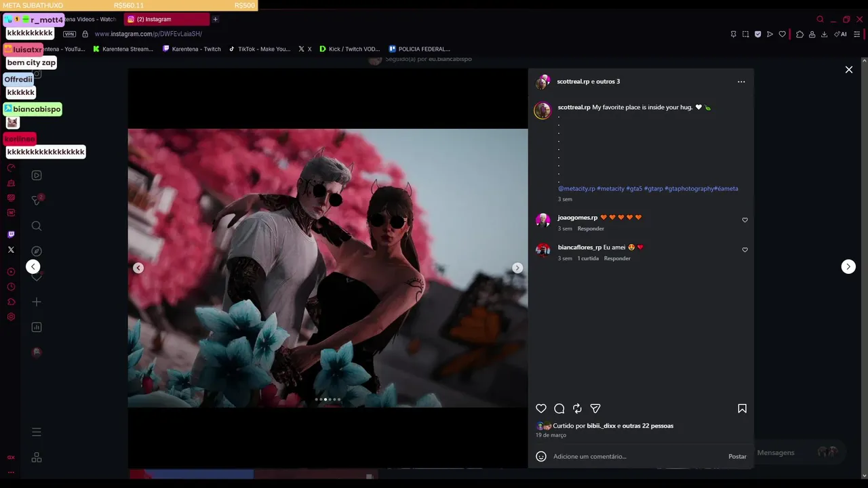Screen dimensions: 868x488
Task: Open the browser extensions cube icon
Action: coord(800,34)
